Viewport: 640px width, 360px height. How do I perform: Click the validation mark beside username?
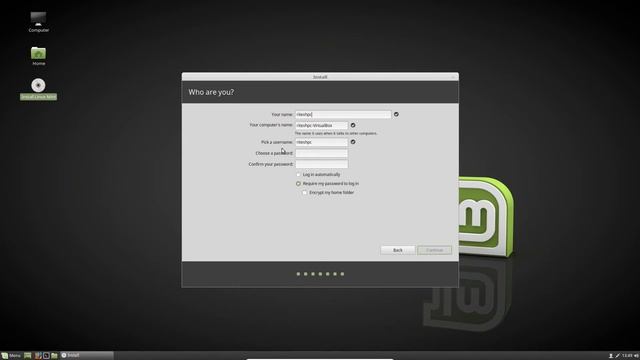[353, 142]
